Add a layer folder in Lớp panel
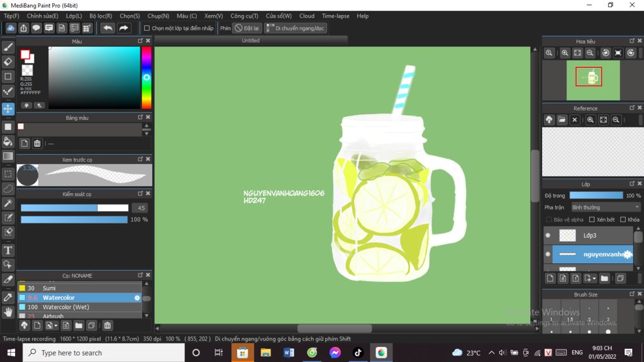Image resolution: width=644 pixels, height=362 pixels. pyautogui.click(x=604, y=278)
